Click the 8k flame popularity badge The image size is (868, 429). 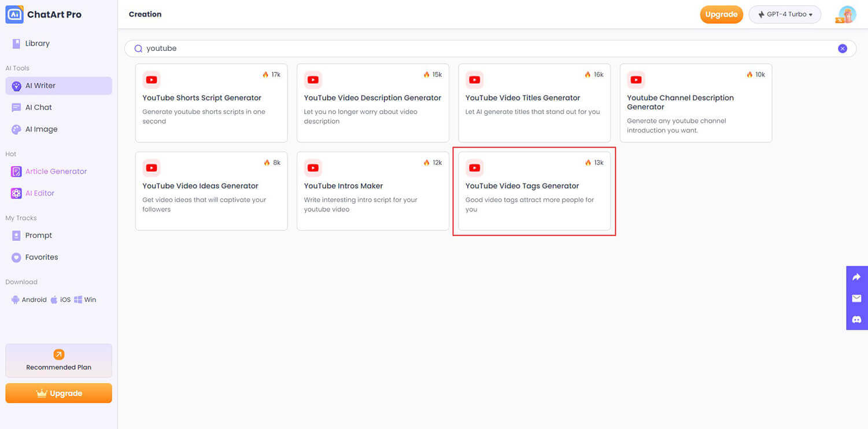pos(272,163)
